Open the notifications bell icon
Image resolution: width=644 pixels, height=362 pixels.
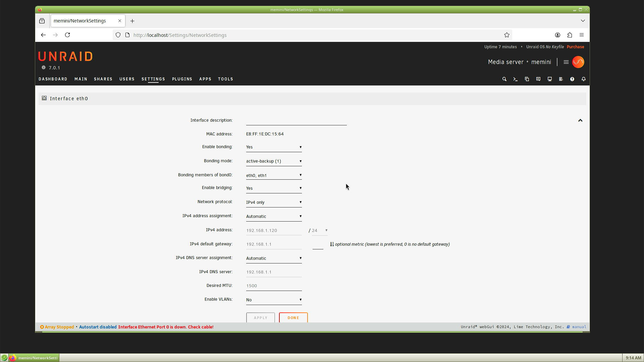point(584,79)
